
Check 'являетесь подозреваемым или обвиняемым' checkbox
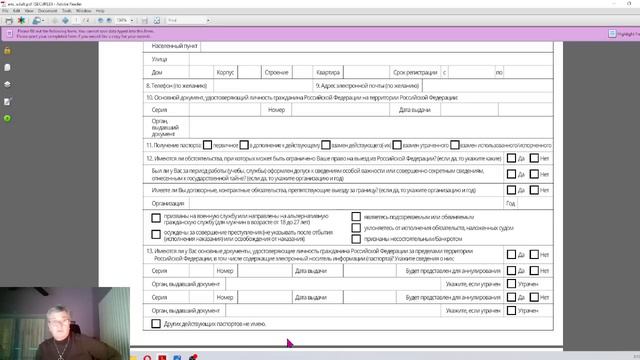click(x=356, y=217)
